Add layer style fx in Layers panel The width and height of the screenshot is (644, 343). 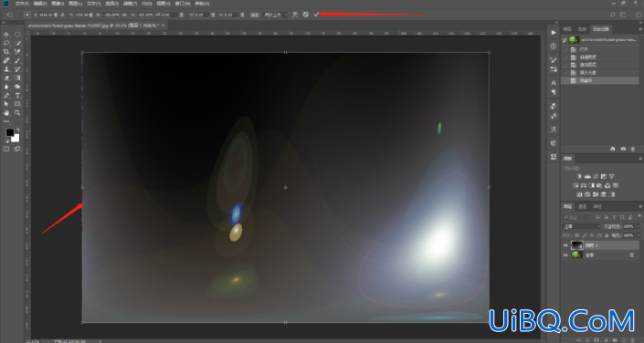click(587, 339)
